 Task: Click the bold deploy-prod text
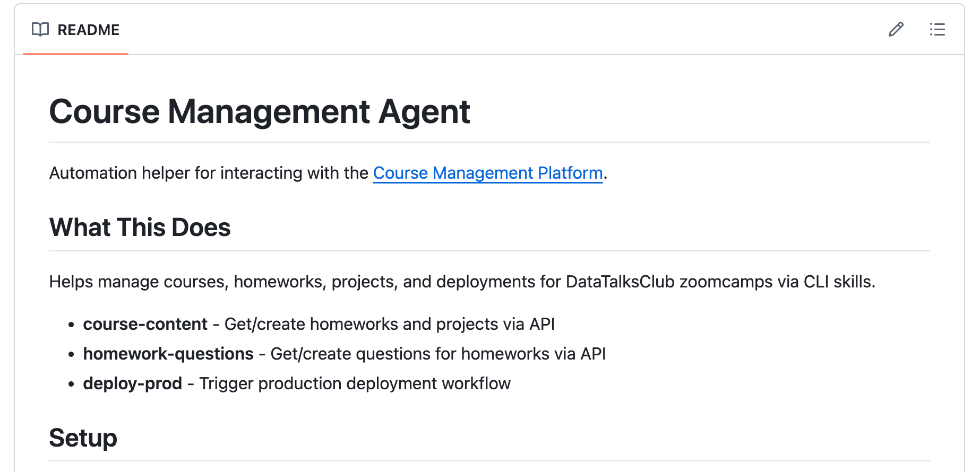pyautogui.click(x=133, y=383)
